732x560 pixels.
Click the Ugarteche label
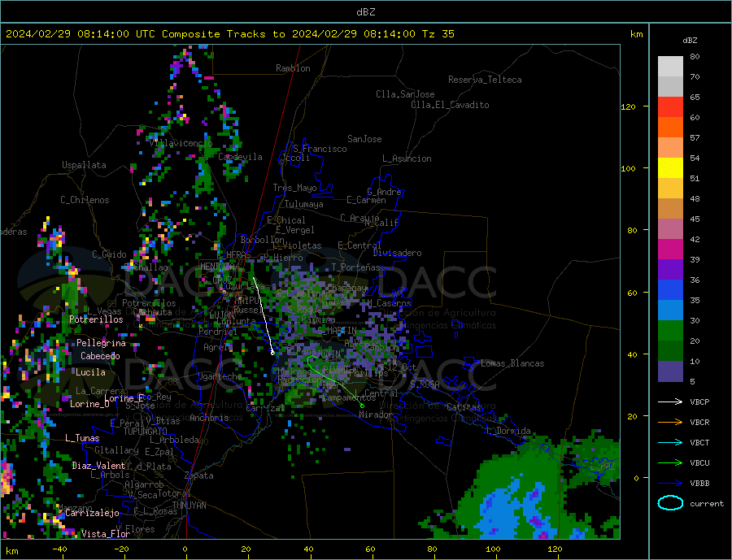[x=220, y=376]
